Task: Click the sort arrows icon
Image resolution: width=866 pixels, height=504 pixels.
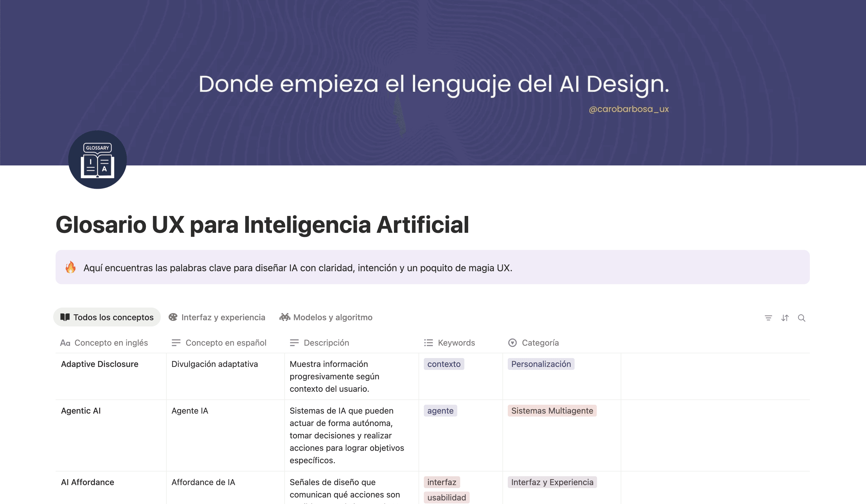Action: tap(784, 318)
